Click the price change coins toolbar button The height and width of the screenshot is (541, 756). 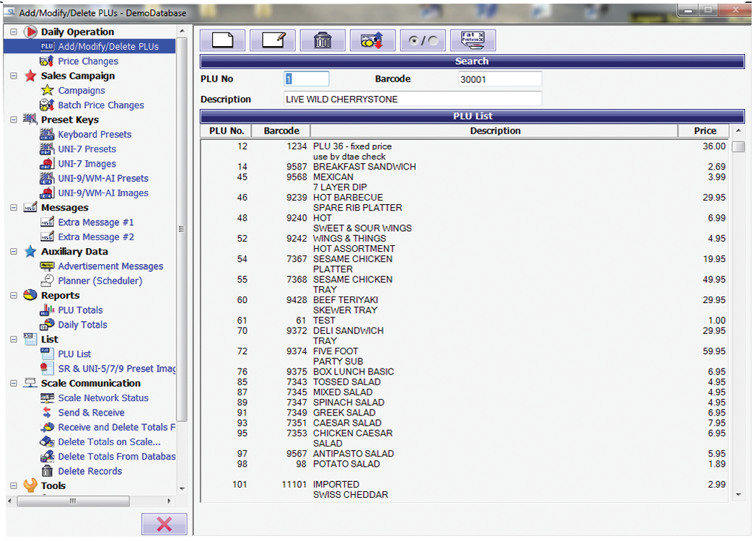(372, 40)
